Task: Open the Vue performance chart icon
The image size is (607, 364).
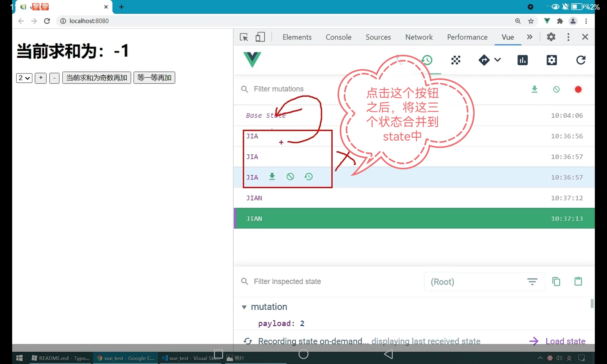Action: click(x=522, y=60)
